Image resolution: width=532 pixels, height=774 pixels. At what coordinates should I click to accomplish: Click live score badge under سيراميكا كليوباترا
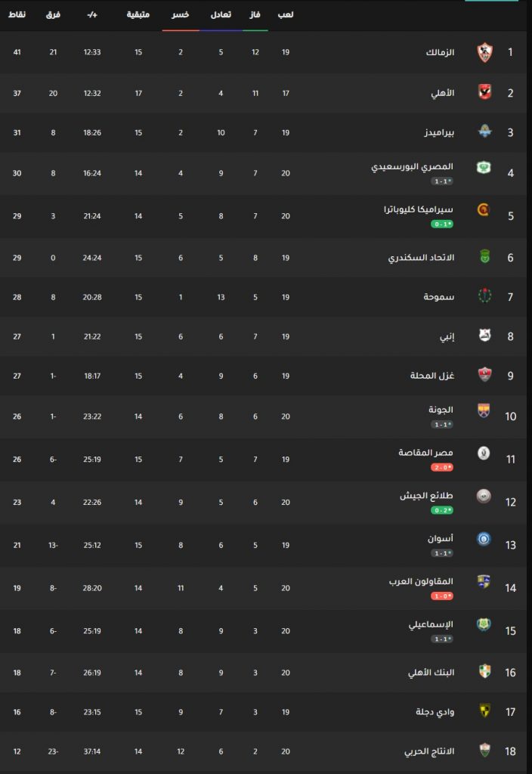tap(441, 224)
